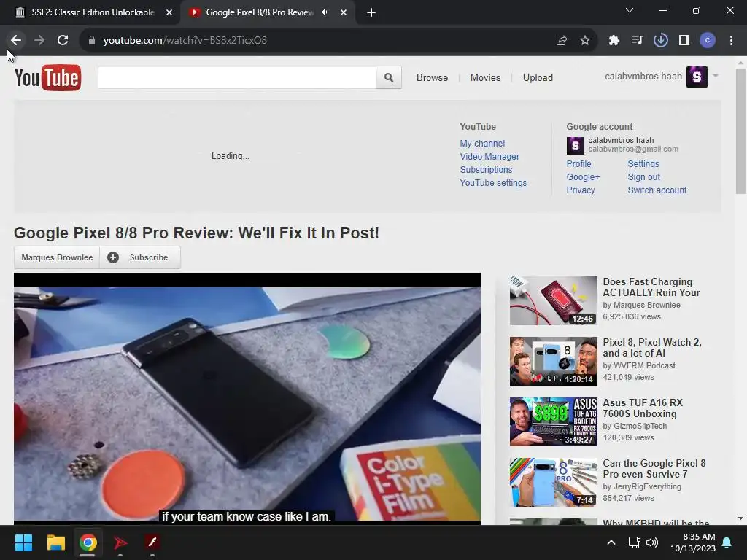Click 'by GizmoSlipTech' text
This screenshot has height=560, width=747.
pos(635,426)
